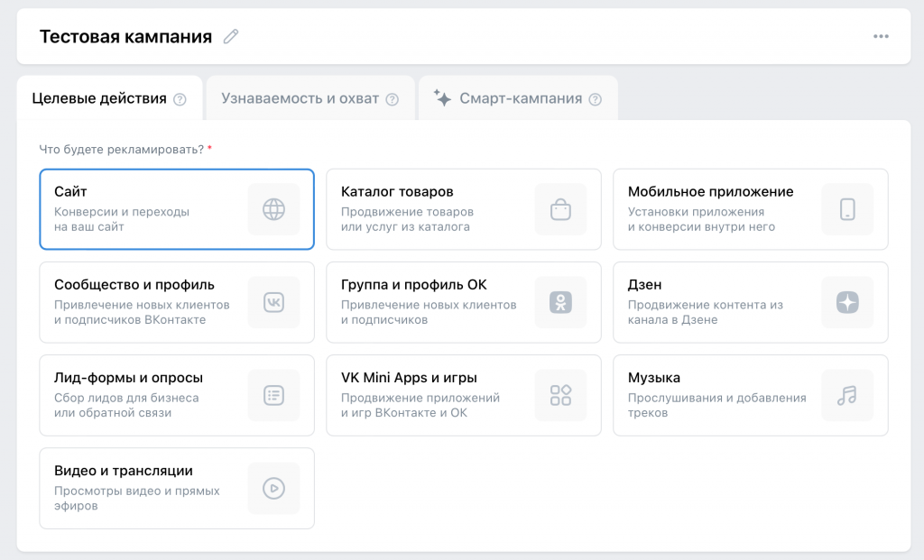Click the Dzen star icon
Viewport: 924px width, 560px height.
pos(847,303)
